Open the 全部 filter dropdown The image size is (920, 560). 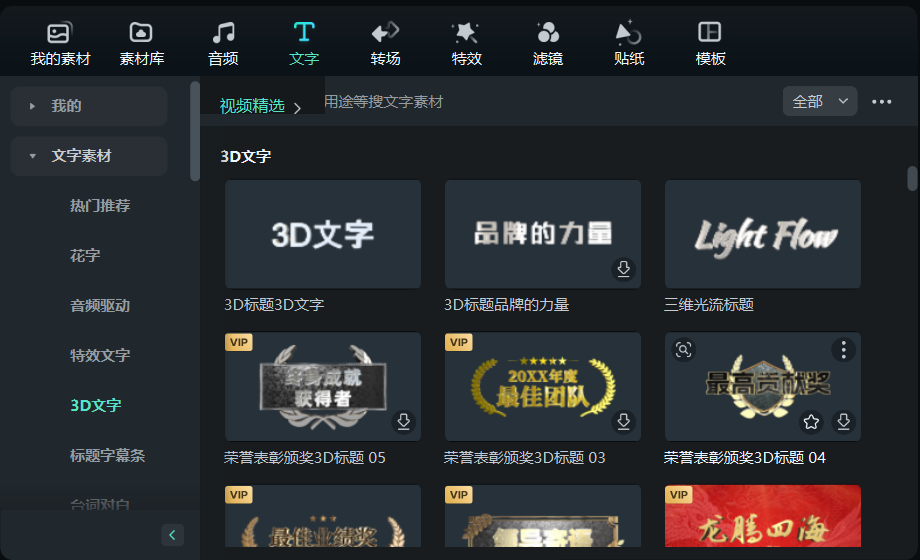tap(820, 102)
